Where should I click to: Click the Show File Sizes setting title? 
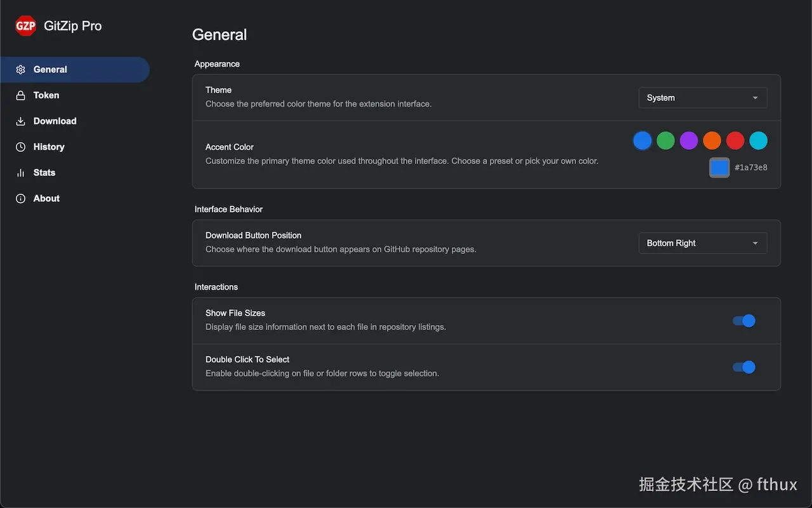pyautogui.click(x=235, y=313)
